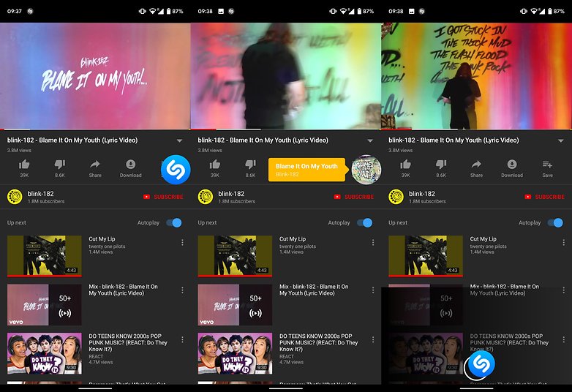
Task: Expand video description in middle screen
Action: pyautogui.click(x=370, y=140)
